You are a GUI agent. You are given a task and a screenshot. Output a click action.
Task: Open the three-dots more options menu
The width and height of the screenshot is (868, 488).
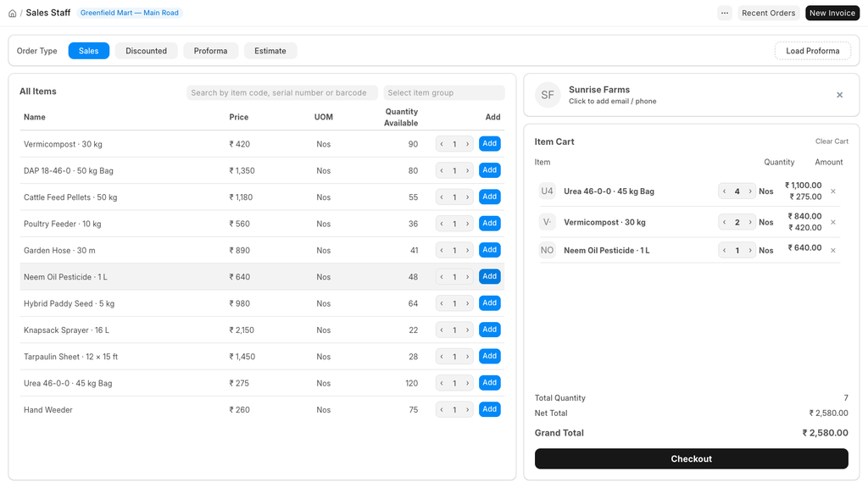725,13
